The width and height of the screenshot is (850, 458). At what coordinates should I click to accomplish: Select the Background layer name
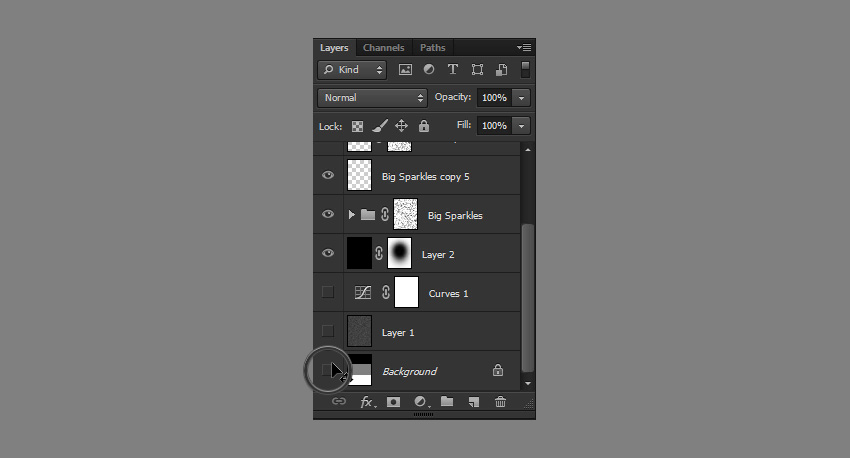[410, 372]
